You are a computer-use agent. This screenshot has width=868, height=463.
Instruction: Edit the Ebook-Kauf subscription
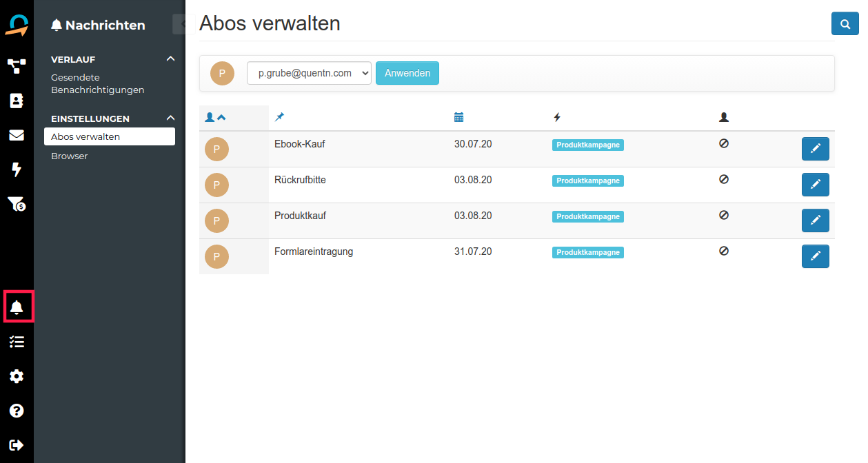point(816,149)
